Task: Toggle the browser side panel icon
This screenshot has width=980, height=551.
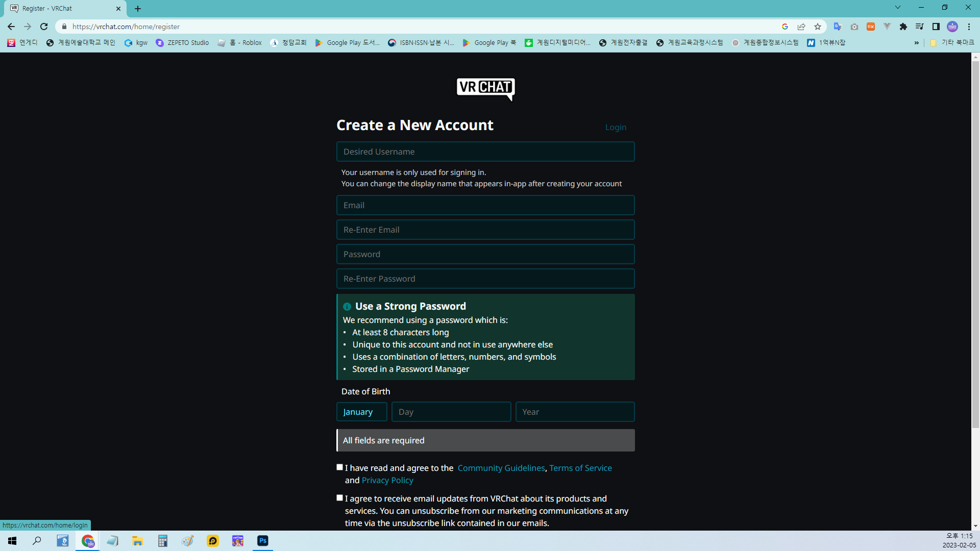Action: tap(936, 27)
